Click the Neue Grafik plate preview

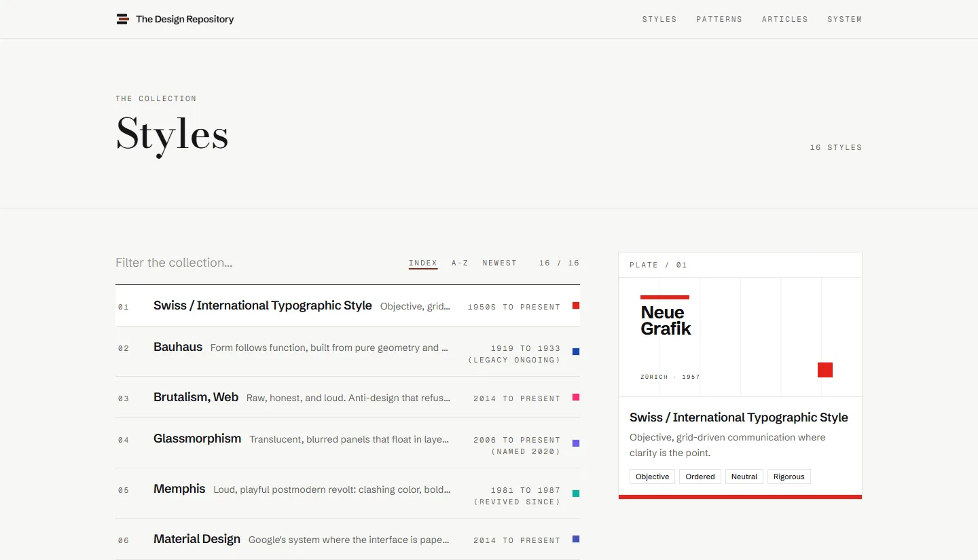pos(740,337)
